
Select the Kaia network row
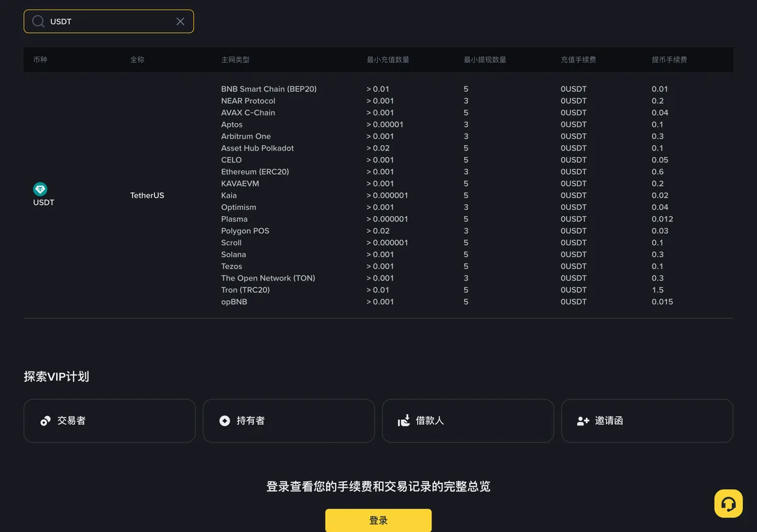(x=229, y=195)
